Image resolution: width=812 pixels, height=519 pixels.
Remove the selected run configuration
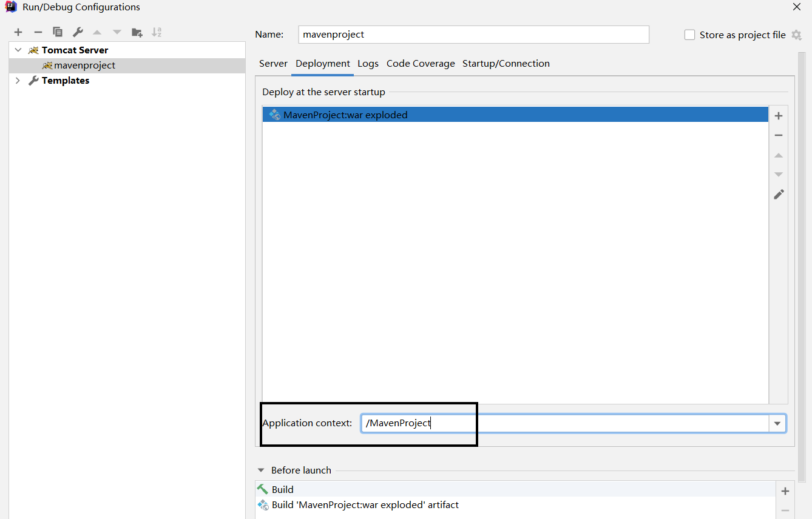(x=38, y=32)
